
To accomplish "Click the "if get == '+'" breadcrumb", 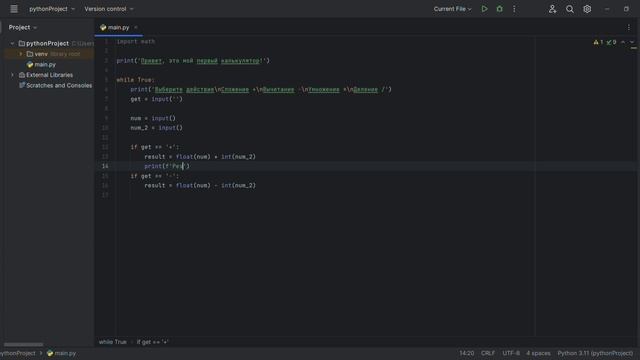I will tap(153, 342).
